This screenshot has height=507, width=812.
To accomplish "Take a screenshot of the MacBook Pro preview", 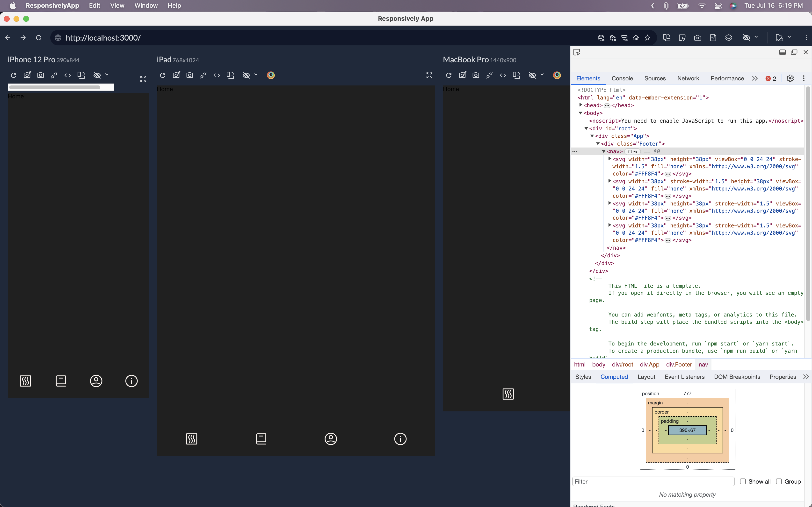I will pos(475,75).
